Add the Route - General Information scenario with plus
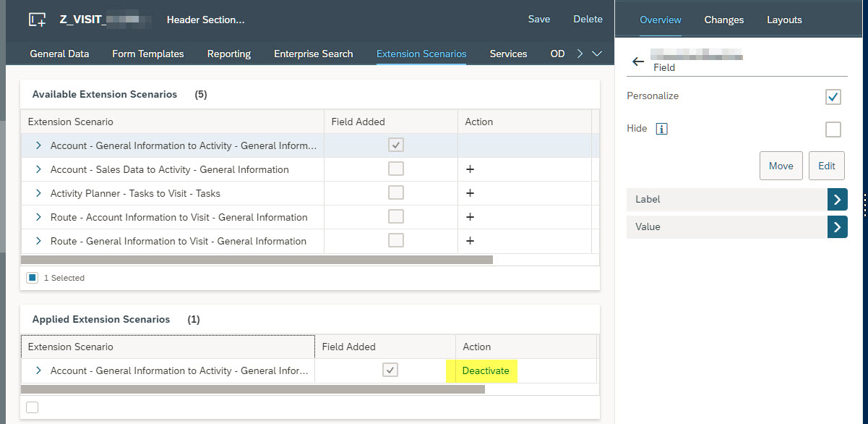The image size is (868, 424). (470, 241)
